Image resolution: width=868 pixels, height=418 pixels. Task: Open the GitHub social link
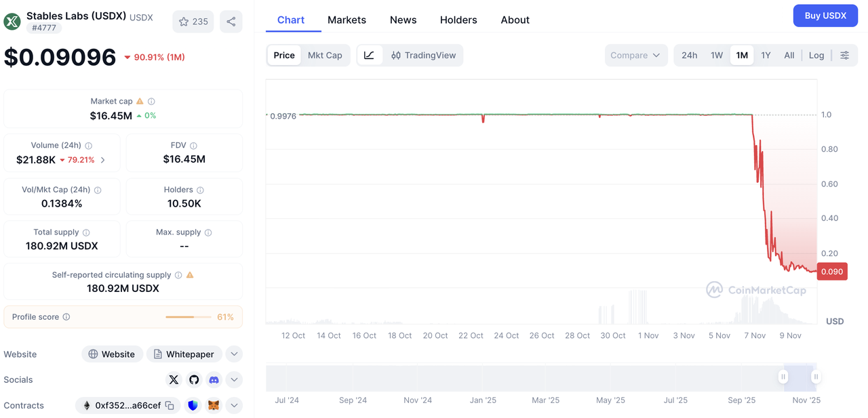[x=194, y=380]
